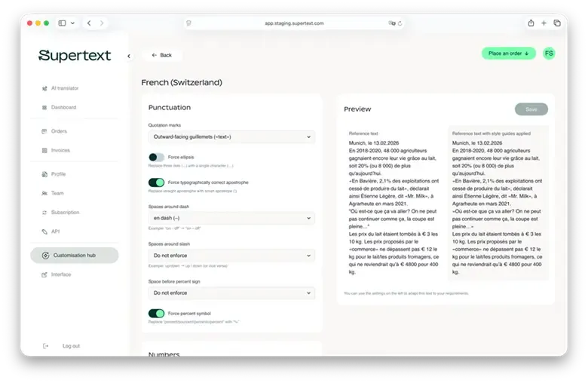
Task: Open the Space before percent sign dropdown
Action: [x=231, y=293]
